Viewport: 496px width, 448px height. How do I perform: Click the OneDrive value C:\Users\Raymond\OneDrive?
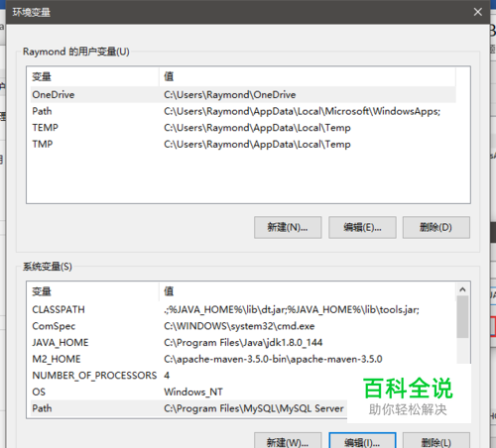pos(230,95)
